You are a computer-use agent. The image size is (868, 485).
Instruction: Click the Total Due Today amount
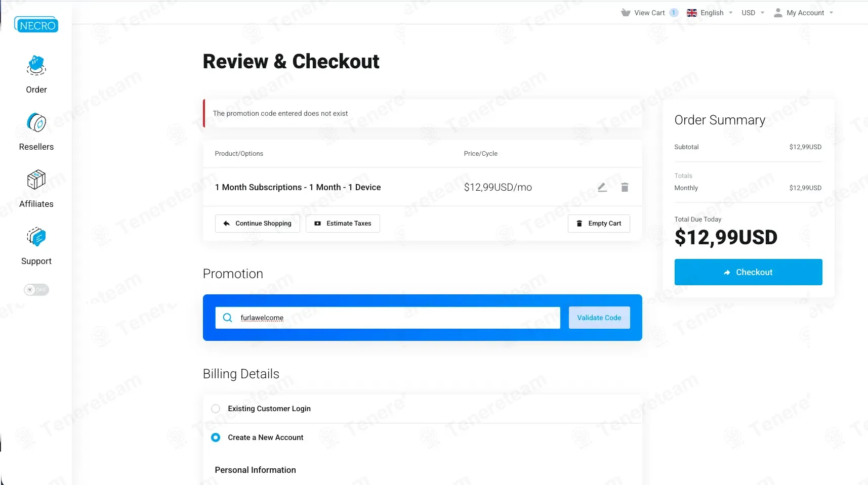(x=726, y=237)
